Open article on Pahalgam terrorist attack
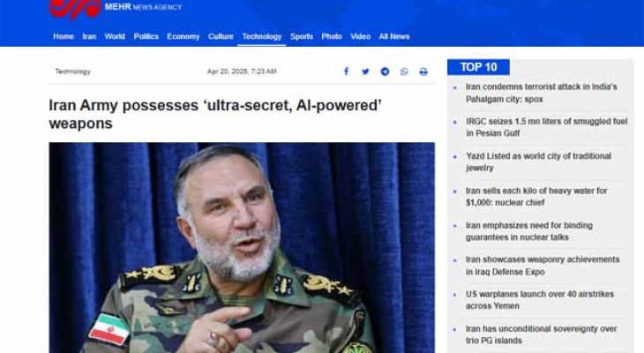644x353 pixels. pyautogui.click(x=542, y=93)
